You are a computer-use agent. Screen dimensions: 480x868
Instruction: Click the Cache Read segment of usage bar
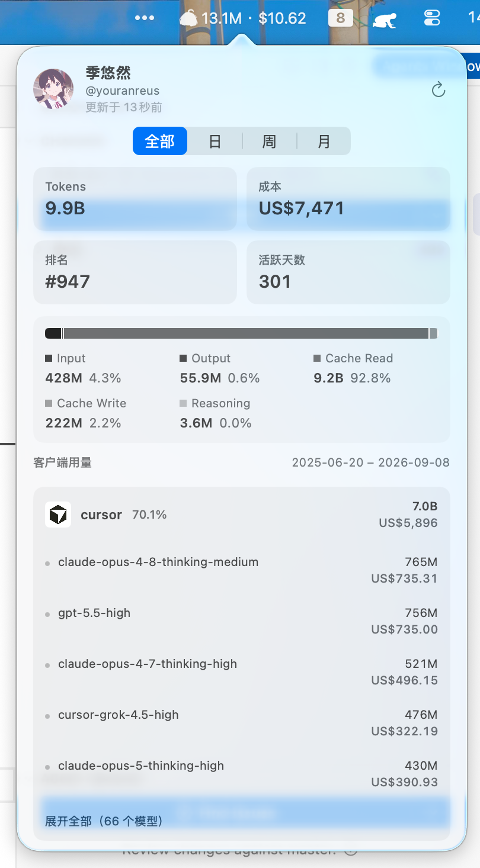tap(246, 333)
